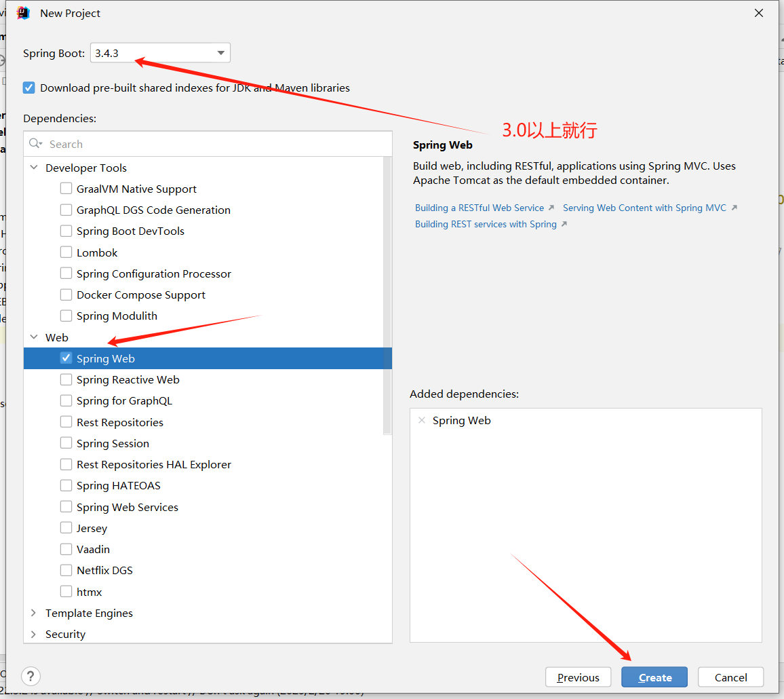
Task: Check Rest Repositories checkbox
Action: point(66,422)
